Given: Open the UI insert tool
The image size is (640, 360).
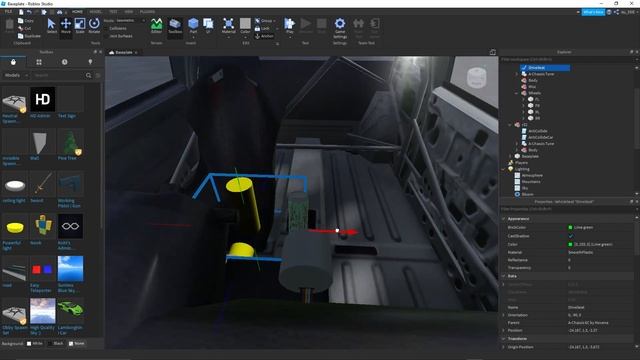Looking at the screenshot, I should click(x=208, y=24).
